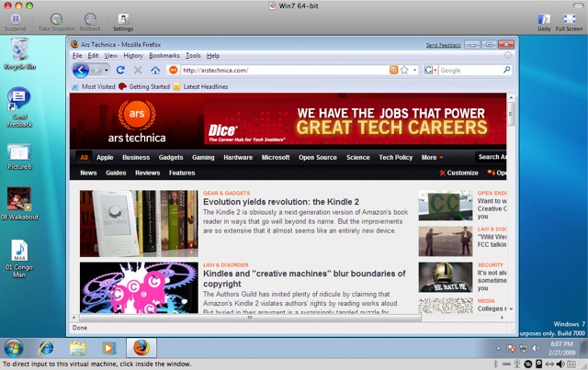588x370 pixels.
Task: Click the Google search field
Action: 469,70
